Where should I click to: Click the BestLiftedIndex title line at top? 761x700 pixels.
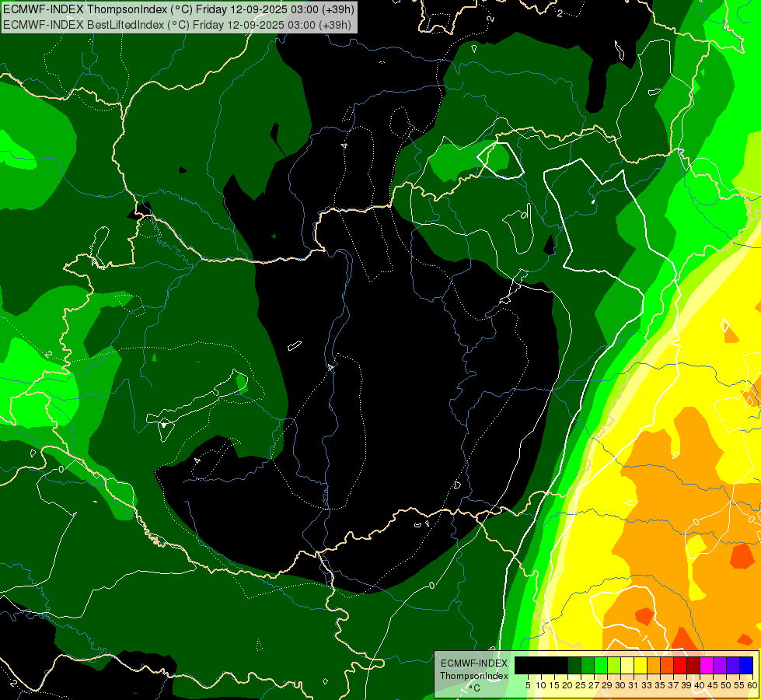click(176, 25)
